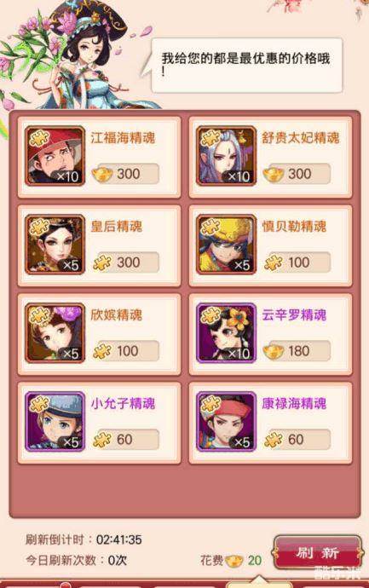Viewport: 369px width, 588px height.
Task: Click the 300 puzzle-piece price for 皇后精魂
Action: [125, 262]
